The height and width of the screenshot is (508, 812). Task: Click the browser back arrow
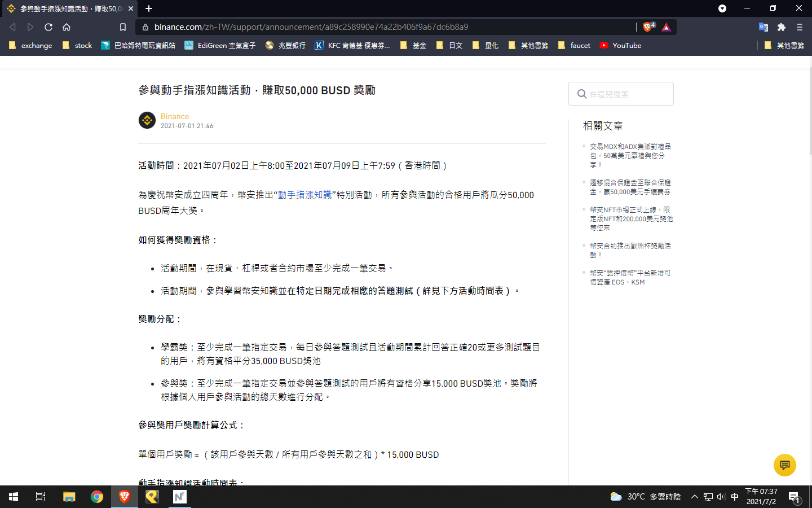(x=12, y=27)
